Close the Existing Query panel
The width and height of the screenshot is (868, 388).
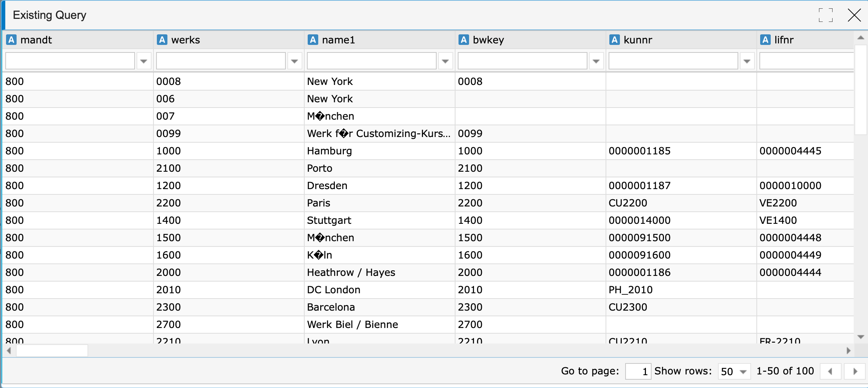pyautogui.click(x=854, y=15)
